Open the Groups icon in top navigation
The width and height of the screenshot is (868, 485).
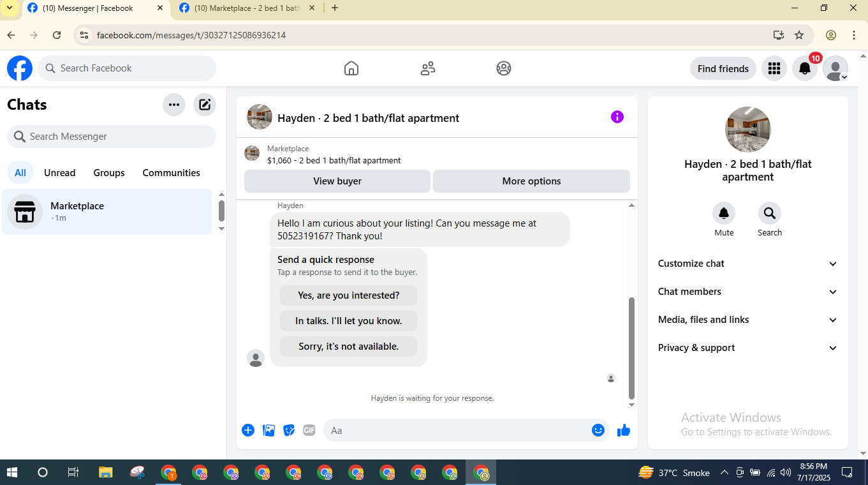504,68
